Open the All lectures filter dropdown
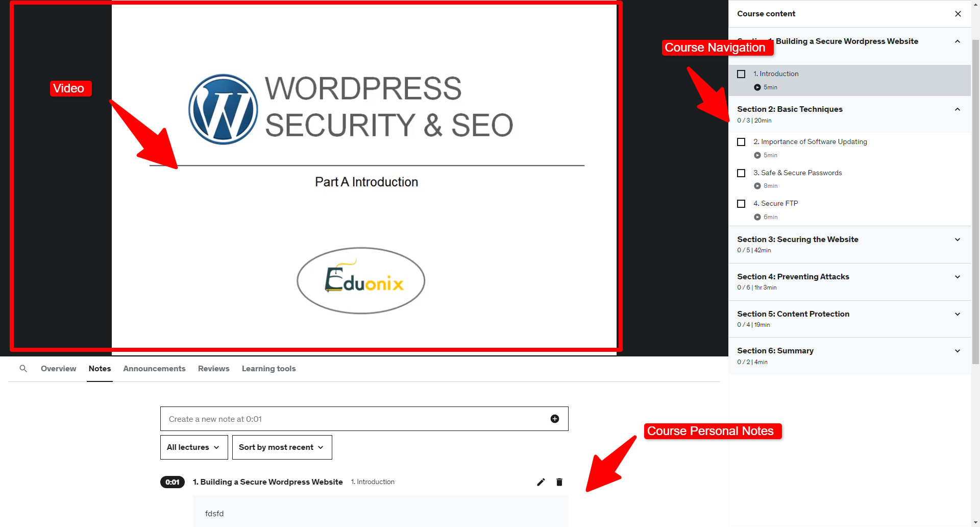The width and height of the screenshot is (980, 527). [x=194, y=447]
